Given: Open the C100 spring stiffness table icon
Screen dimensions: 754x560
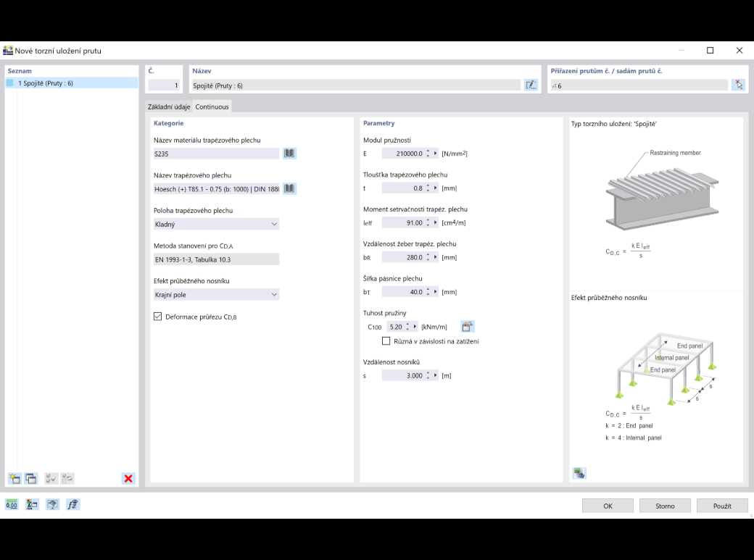Looking at the screenshot, I should 467,327.
